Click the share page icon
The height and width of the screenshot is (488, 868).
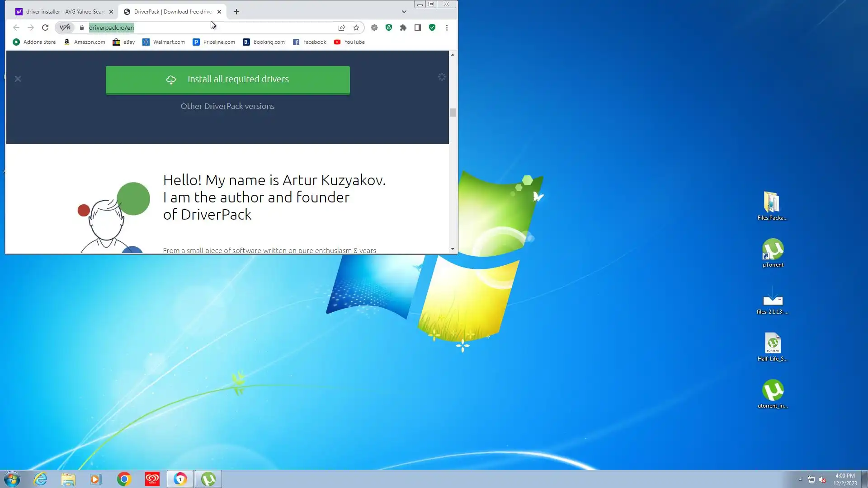[342, 28]
